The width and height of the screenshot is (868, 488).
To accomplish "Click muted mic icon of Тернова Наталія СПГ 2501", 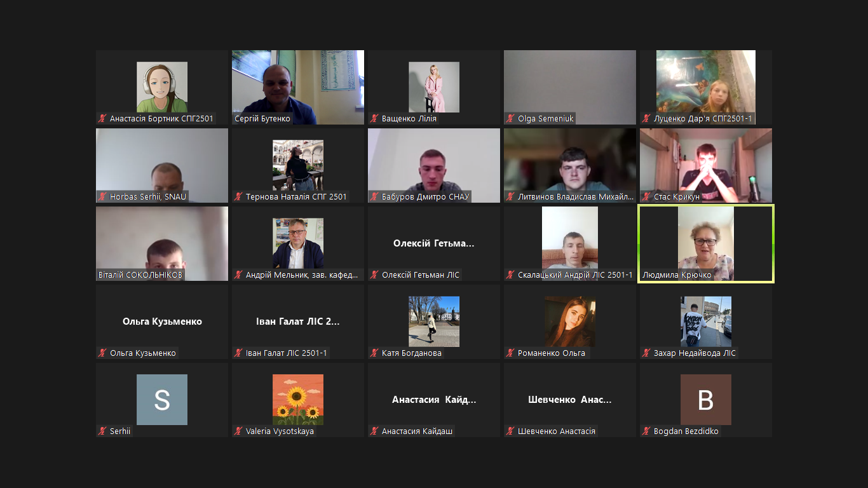I will (238, 197).
